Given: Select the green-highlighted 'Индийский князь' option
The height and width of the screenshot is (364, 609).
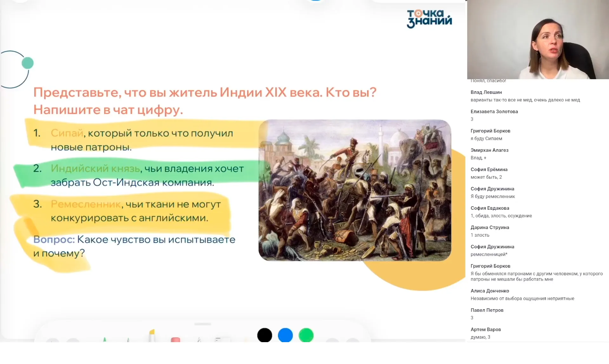Looking at the screenshot, I should tap(95, 169).
